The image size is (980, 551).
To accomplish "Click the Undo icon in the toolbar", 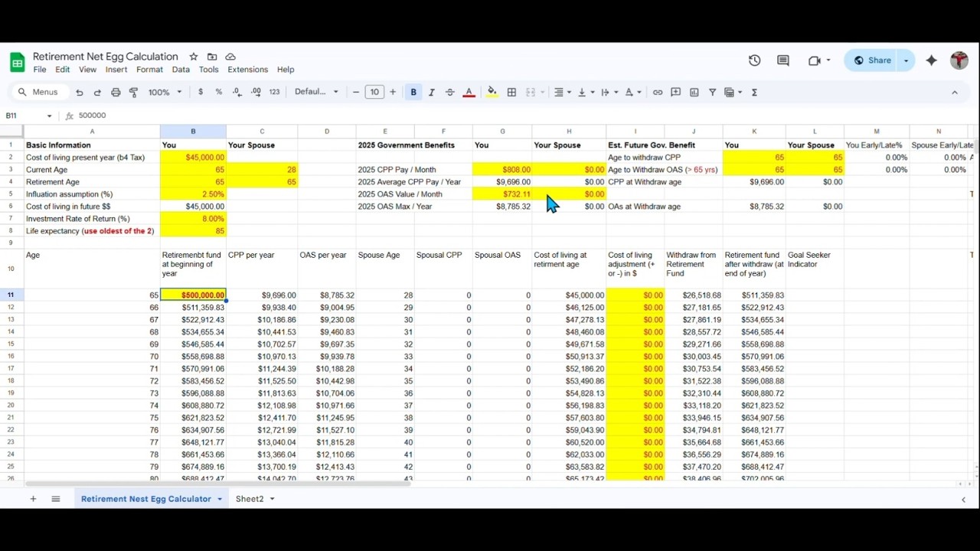I will pos(80,93).
